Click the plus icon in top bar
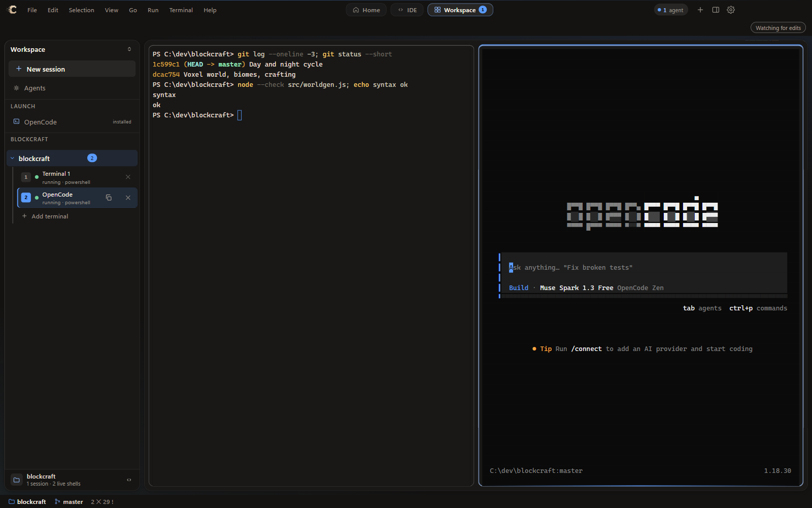Image resolution: width=812 pixels, height=508 pixels. (x=700, y=10)
